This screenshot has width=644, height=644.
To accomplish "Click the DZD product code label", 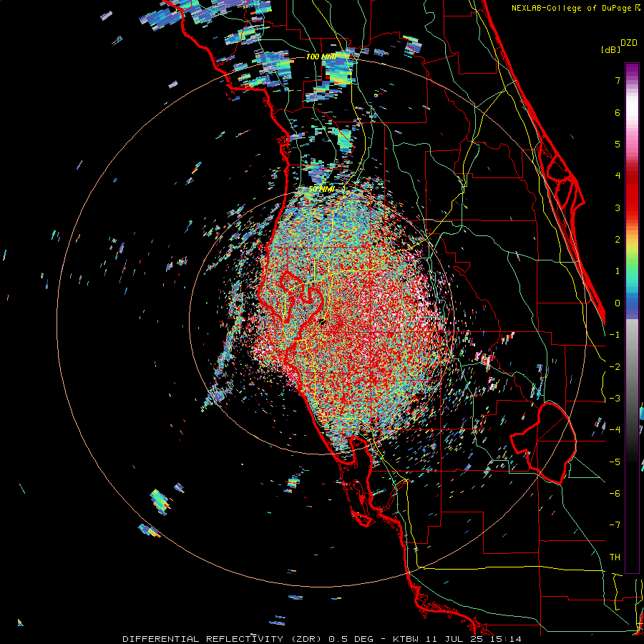I will pos(628,43).
